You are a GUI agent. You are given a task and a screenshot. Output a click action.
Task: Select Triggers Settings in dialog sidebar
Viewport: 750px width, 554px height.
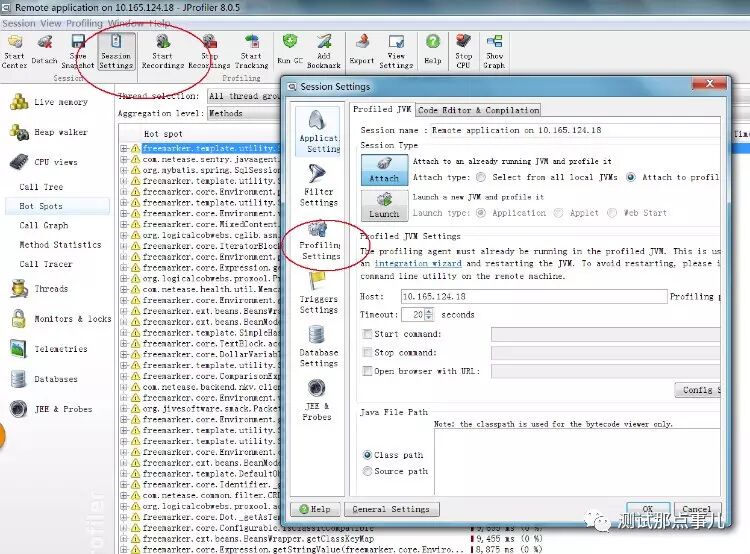[318, 293]
